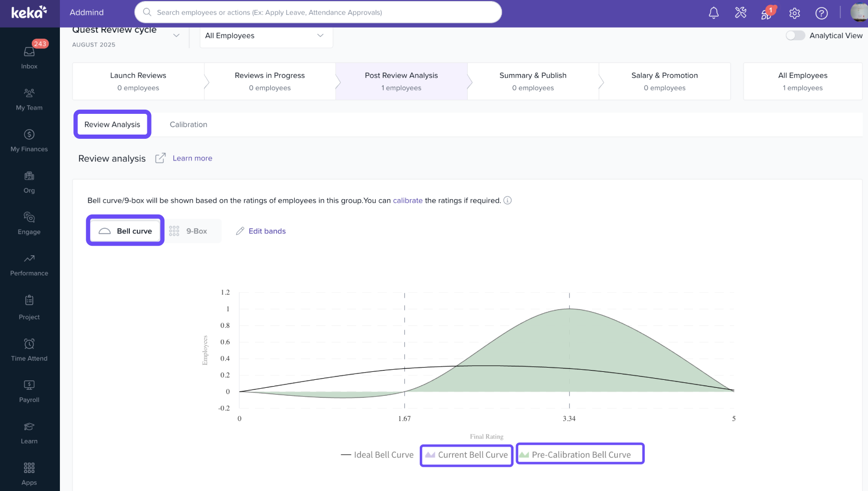Viewport: 868px width, 491px height.
Task: Toggle Ideal Bell Curve legend item
Action: point(377,455)
